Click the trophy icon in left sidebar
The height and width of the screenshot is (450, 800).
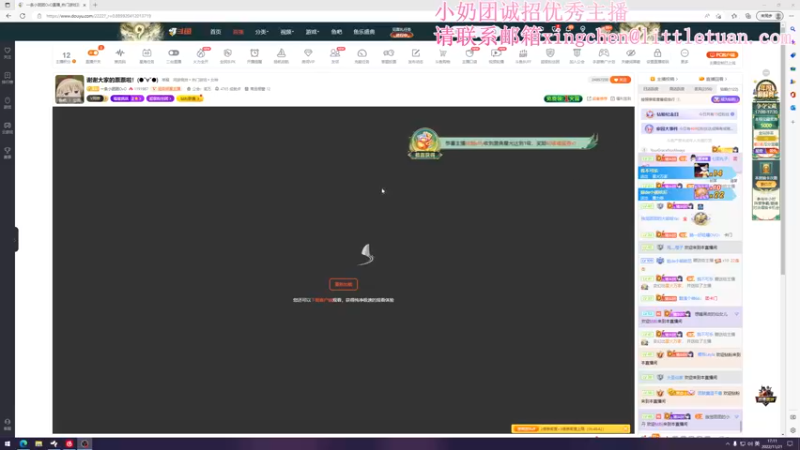pyautogui.click(x=8, y=152)
